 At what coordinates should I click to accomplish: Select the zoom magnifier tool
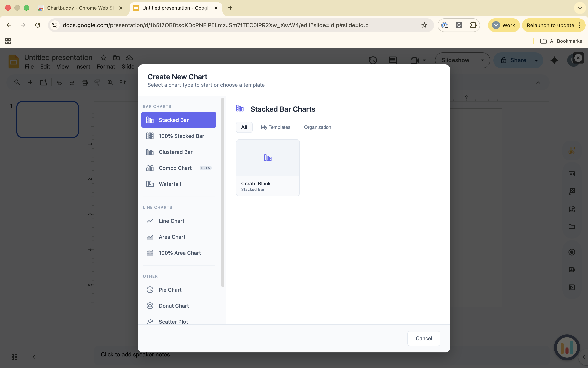pyautogui.click(x=110, y=83)
